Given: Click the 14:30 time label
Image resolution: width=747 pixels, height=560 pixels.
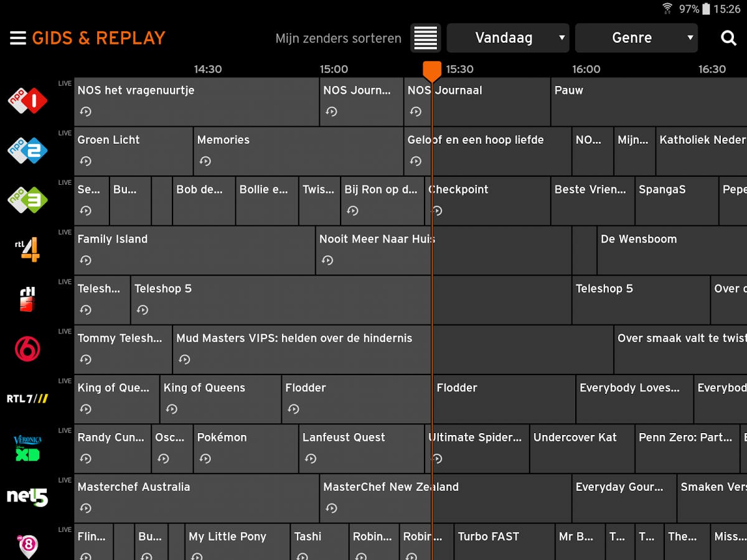Looking at the screenshot, I should [208, 69].
